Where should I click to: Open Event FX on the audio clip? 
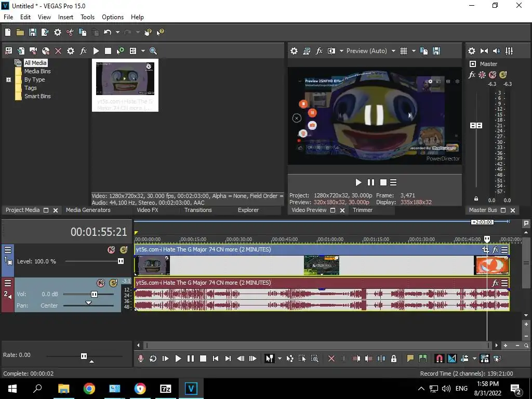tap(495, 283)
